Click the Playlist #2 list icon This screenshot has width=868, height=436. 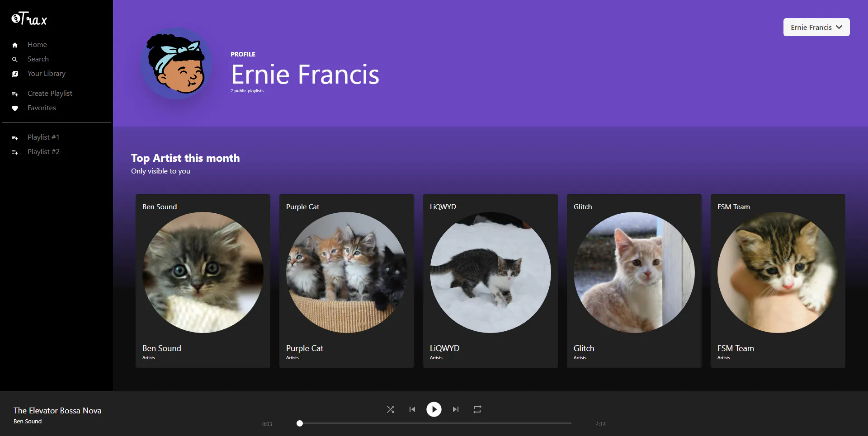[15, 152]
